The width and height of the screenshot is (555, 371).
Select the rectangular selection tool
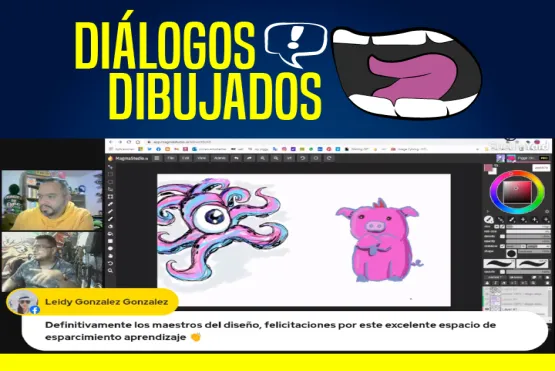(110, 174)
